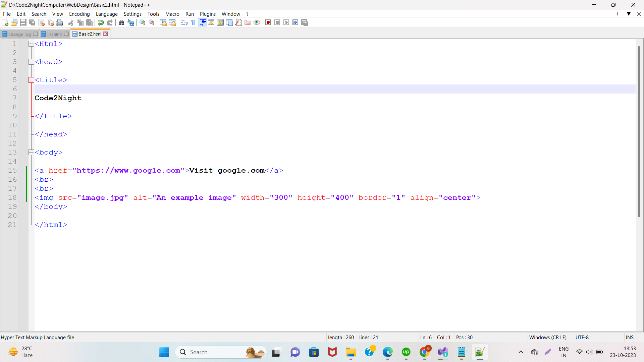Open a file using the folder icon
The image size is (644, 362).
[14, 22]
